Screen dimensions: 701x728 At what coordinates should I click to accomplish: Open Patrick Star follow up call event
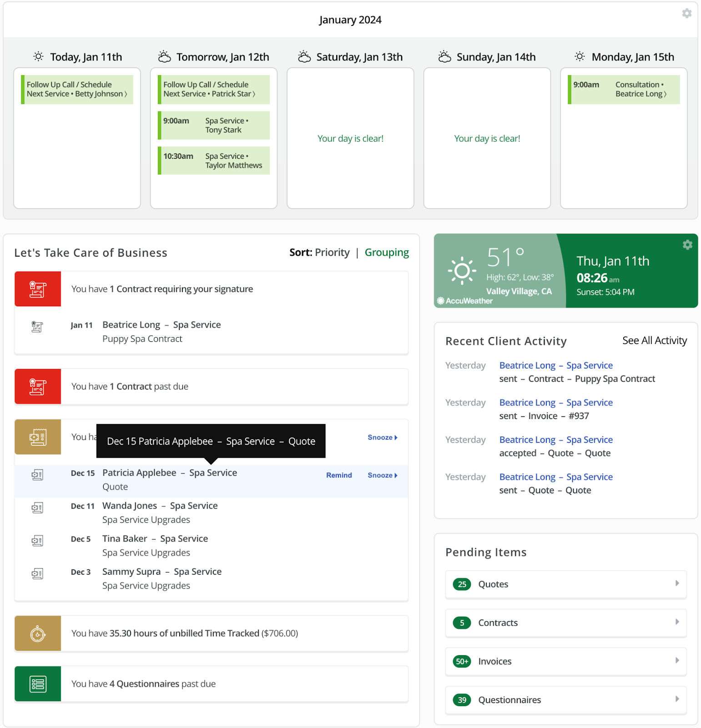coord(214,89)
